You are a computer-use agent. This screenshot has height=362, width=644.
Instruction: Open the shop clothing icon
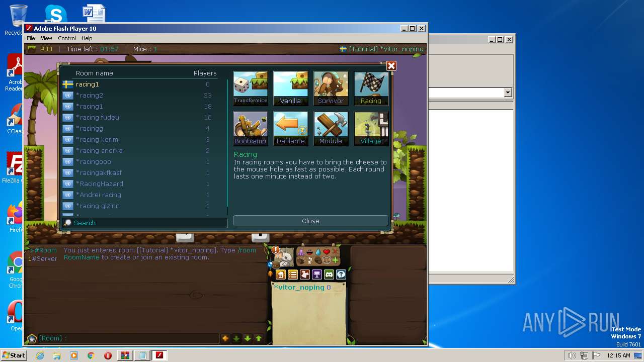click(305, 275)
